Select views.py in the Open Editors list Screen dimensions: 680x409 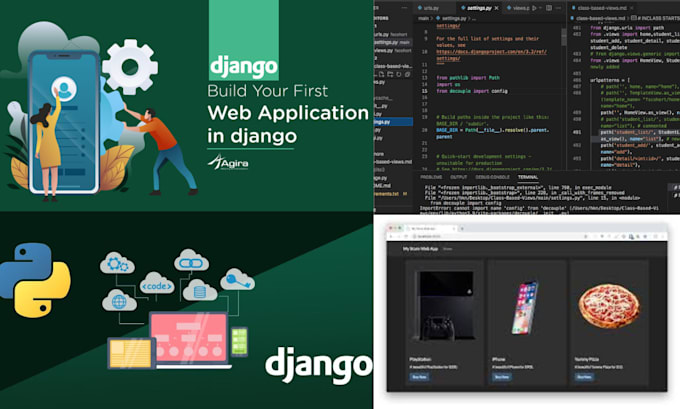click(392, 51)
